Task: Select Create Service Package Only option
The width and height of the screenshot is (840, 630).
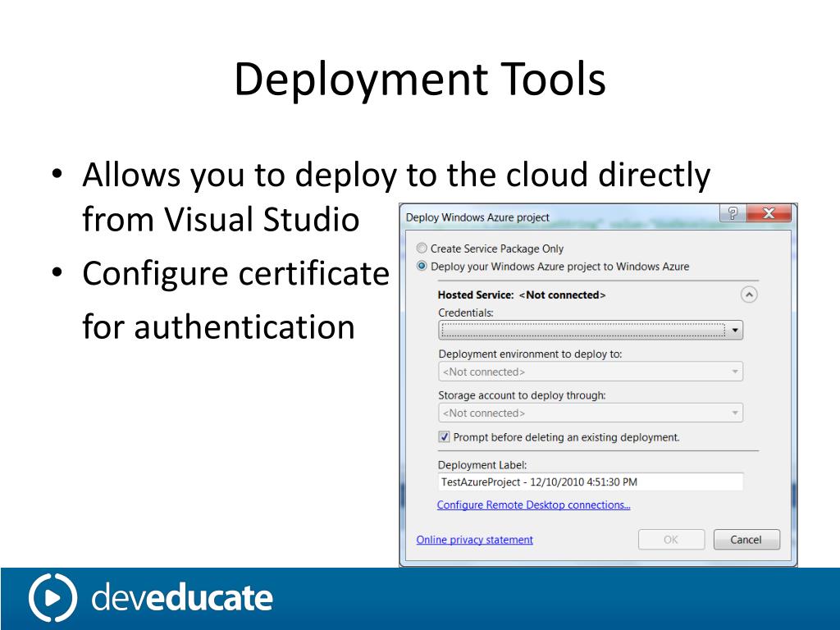Action: (422, 249)
